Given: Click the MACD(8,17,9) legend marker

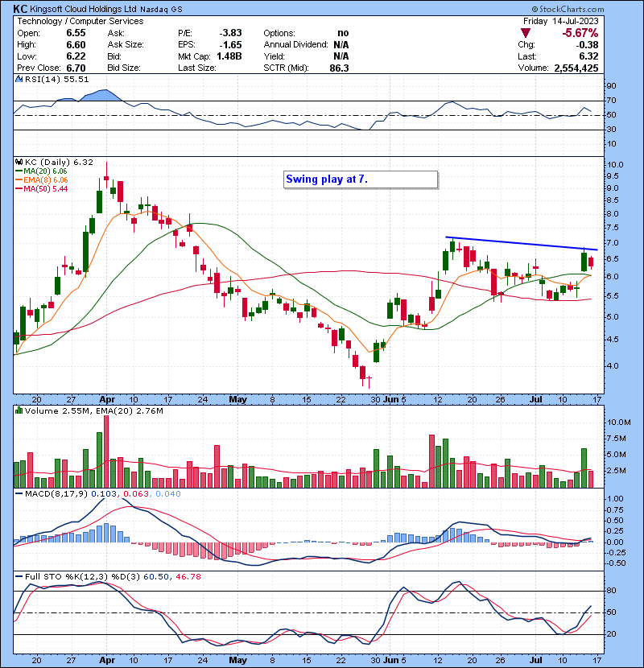Looking at the screenshot, I should point(19,493).
